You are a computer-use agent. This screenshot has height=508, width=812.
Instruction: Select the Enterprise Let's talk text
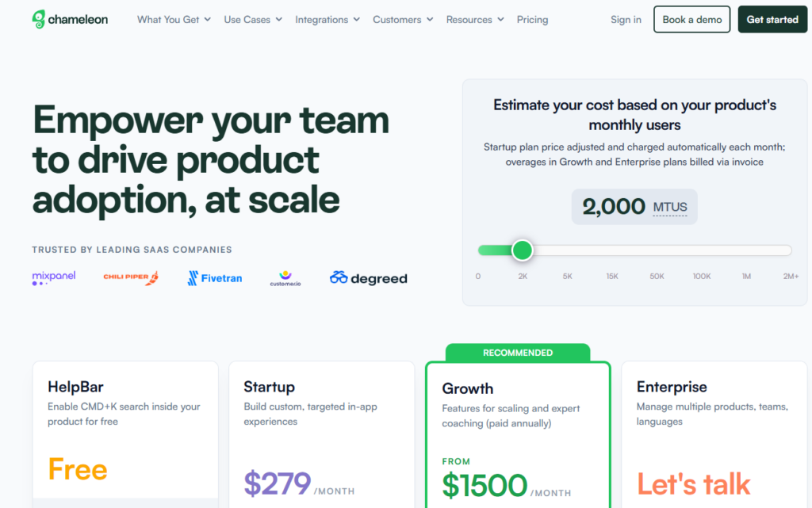[693, 483]
